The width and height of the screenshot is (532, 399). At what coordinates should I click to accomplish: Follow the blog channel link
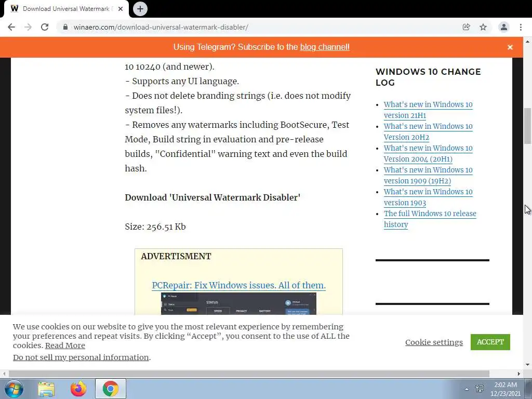[x=325, y=47]
